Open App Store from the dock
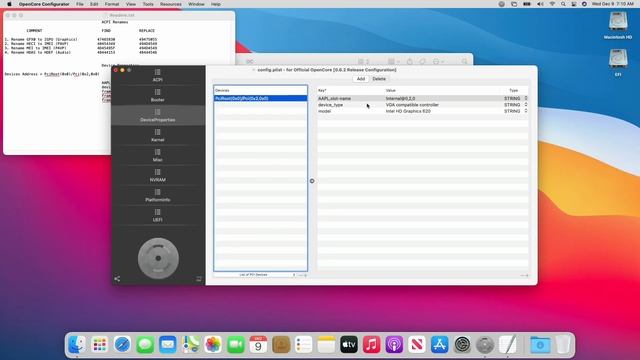640x360 pixels. coord(440,345)
